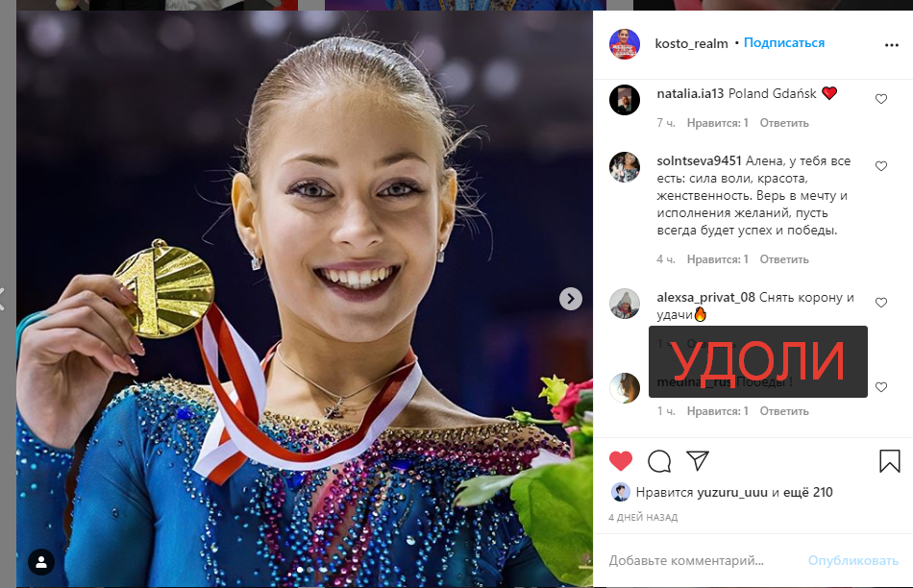Follow the account with Подписаться
913x588 pixels.
pyautogui.click(x=783, y=43)
